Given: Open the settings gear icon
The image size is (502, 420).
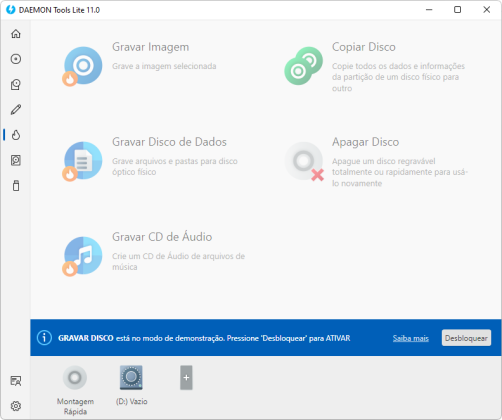Looking at the screenshot, I should (x=16, y=406).
